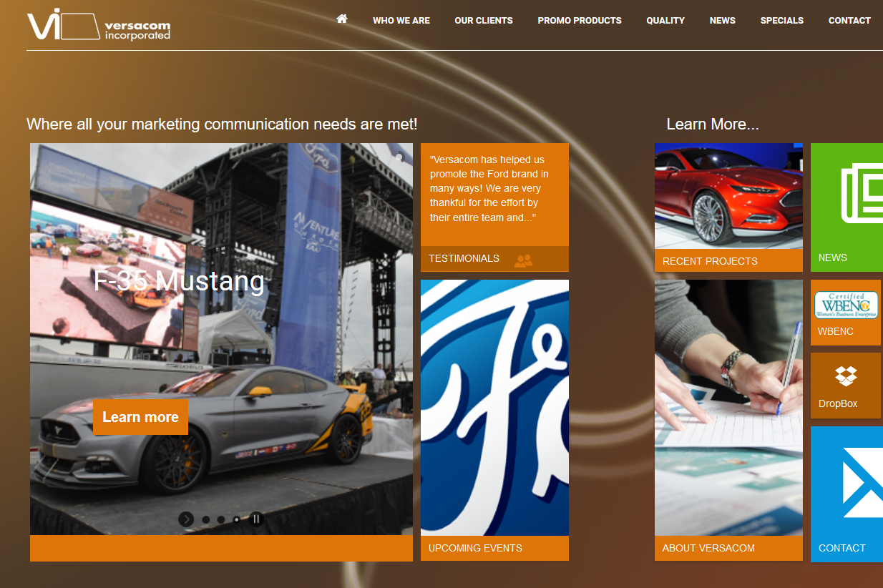
Task: Click the marketing communication needs heading
Action: click(222, 124)
